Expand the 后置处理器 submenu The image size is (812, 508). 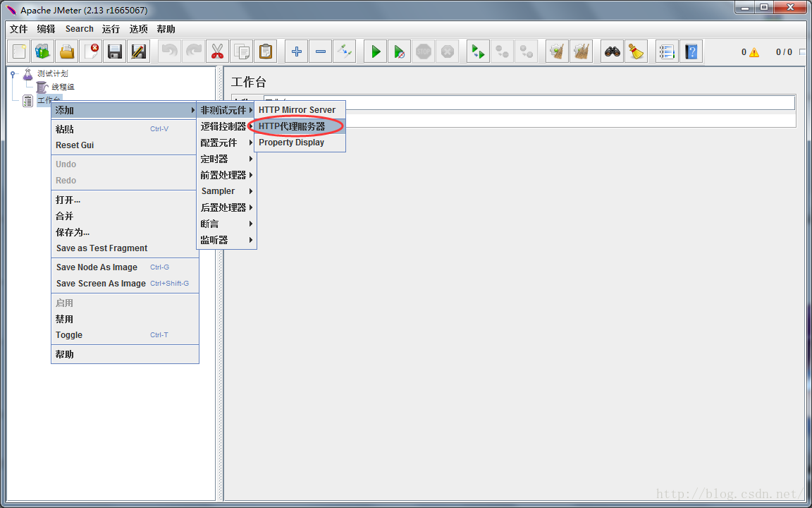(x=226, y=207)
